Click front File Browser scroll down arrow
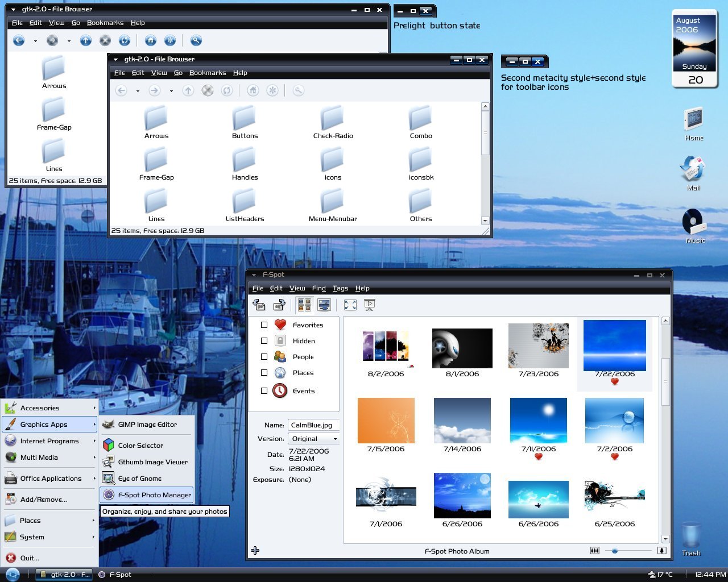728x582 pixels. coord(485,221)
